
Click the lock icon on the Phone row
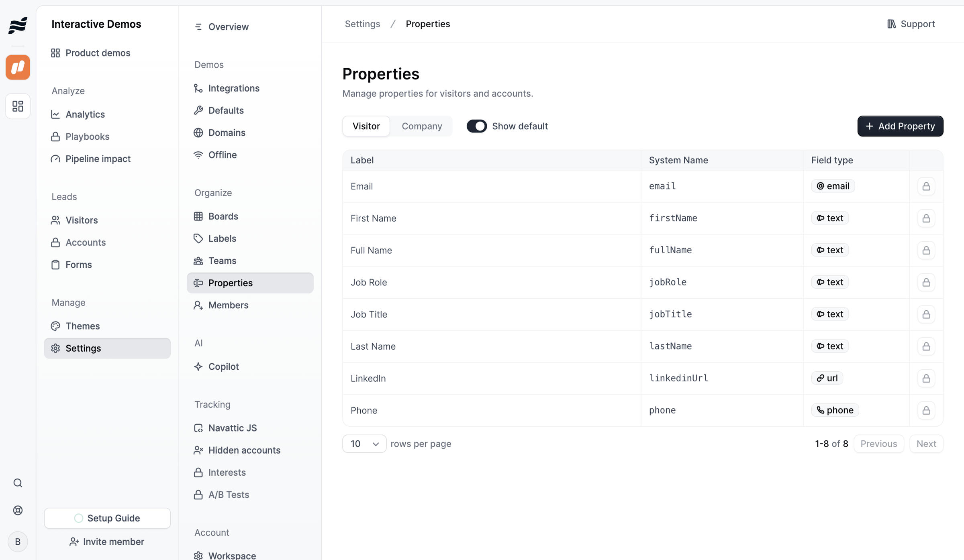click(926, 410)
